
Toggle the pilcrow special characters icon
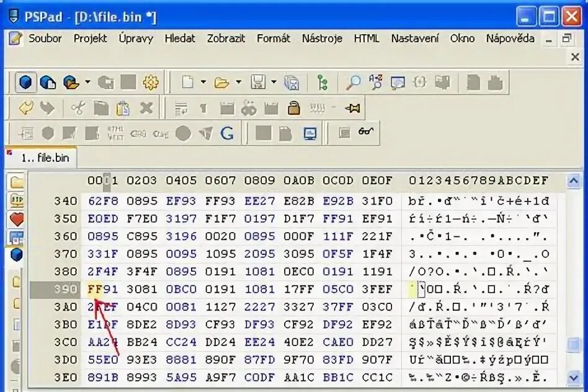(203, 109)
